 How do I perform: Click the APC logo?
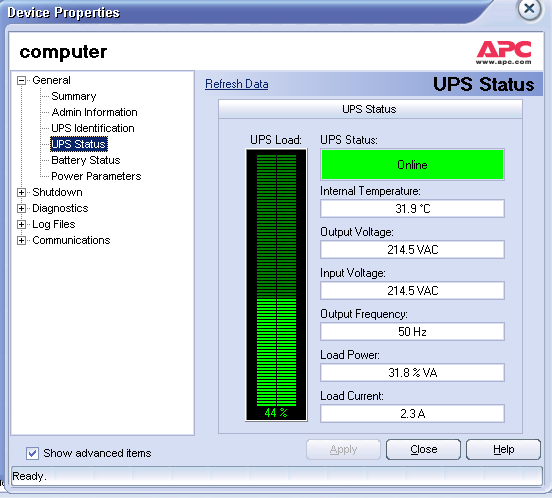tap(504, 52)
